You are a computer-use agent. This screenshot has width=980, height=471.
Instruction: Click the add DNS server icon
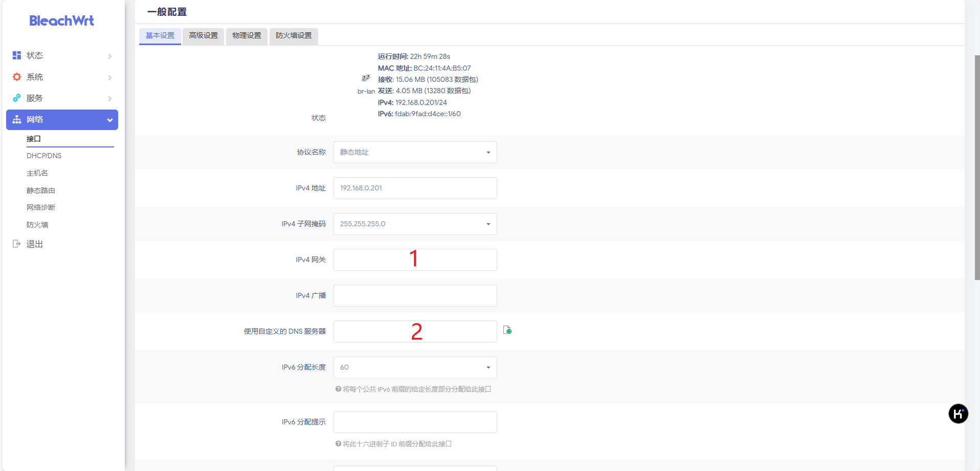point(507,330)
